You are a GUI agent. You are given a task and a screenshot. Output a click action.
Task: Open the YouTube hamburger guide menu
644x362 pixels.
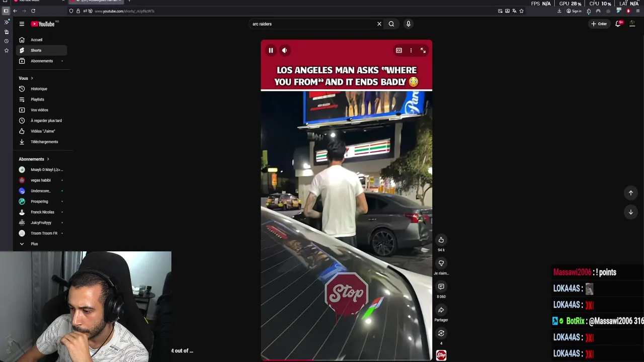pyautogui.click(x=22, y=24)
